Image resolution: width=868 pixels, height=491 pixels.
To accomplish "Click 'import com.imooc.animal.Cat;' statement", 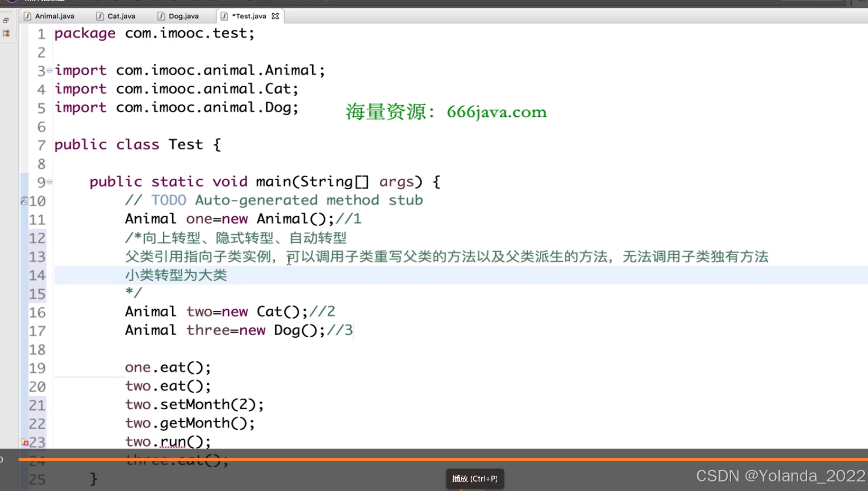I will [x=176, y=89].
